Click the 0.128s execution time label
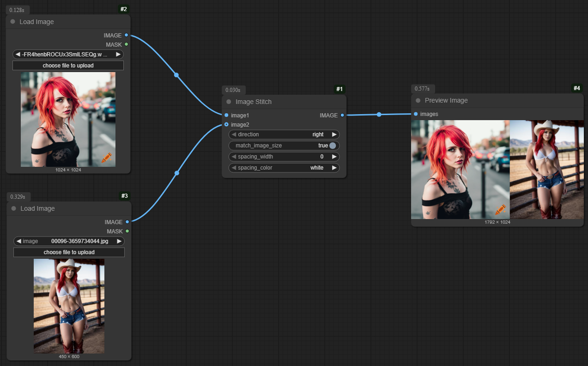The image size is (588, 366). tap(17, 10)
